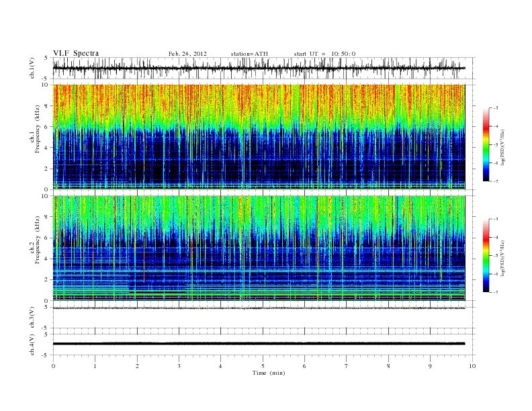Image resolution: width=532 pixels, height=411 pixels.
Task: Click the "ch.1(V)" waveform axis label
Action: pyautogui.click(x=32, y=68)
